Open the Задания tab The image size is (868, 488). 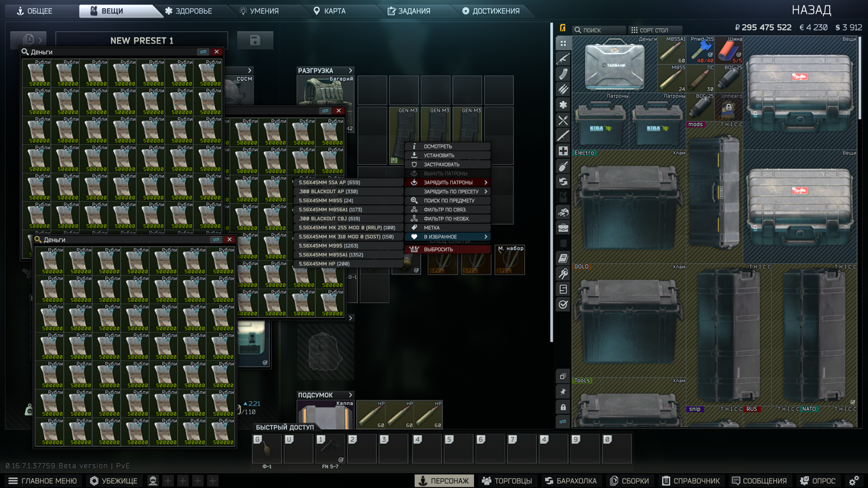click(408, 11)
